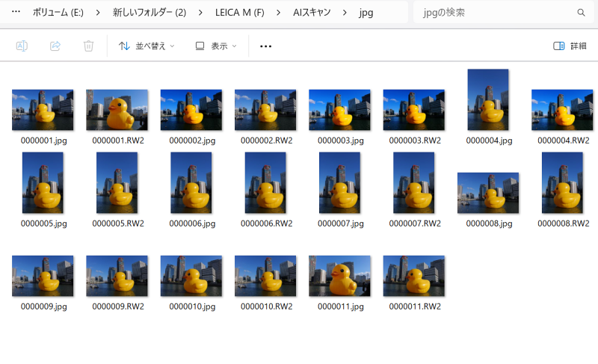Screen dimensions: 598x364
Task: Click the file name label 0000010.RW2
Action: 267,307
